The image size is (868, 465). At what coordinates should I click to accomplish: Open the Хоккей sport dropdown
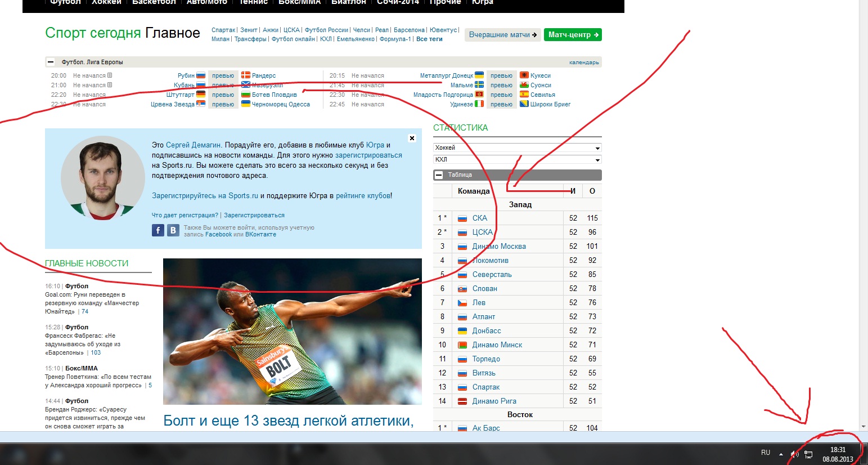pos(517,147)
